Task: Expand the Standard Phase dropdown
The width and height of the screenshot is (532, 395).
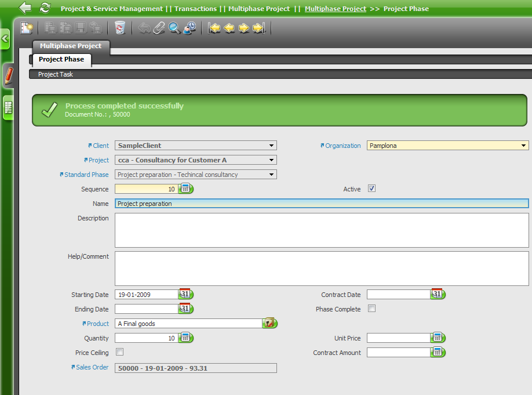Action: (271, 175)
